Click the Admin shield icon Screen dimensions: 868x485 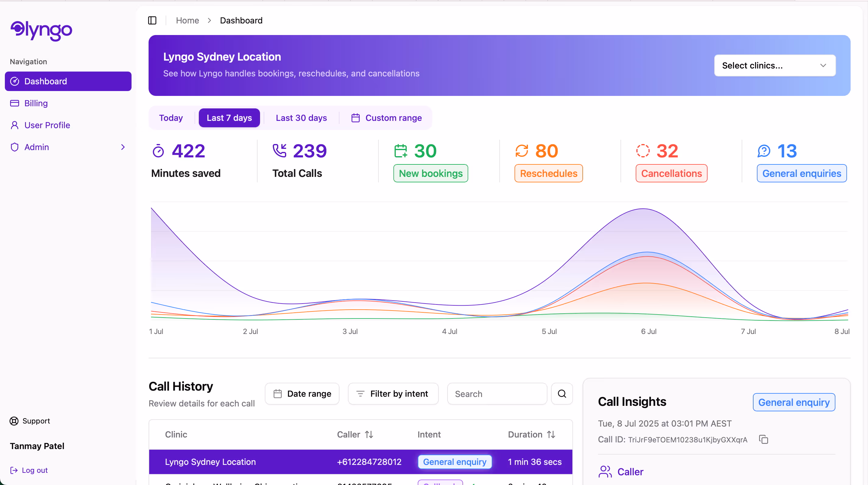[15, 147]
